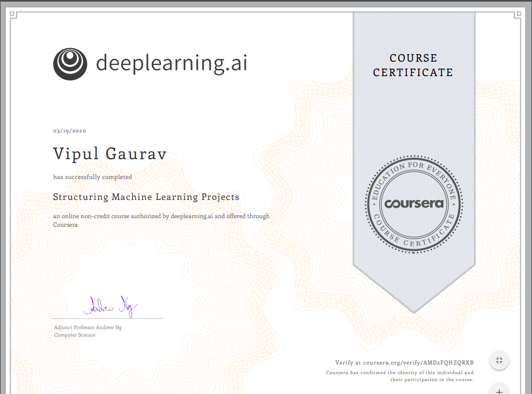Click the Andrew Ng signature

tap(110, 306)
